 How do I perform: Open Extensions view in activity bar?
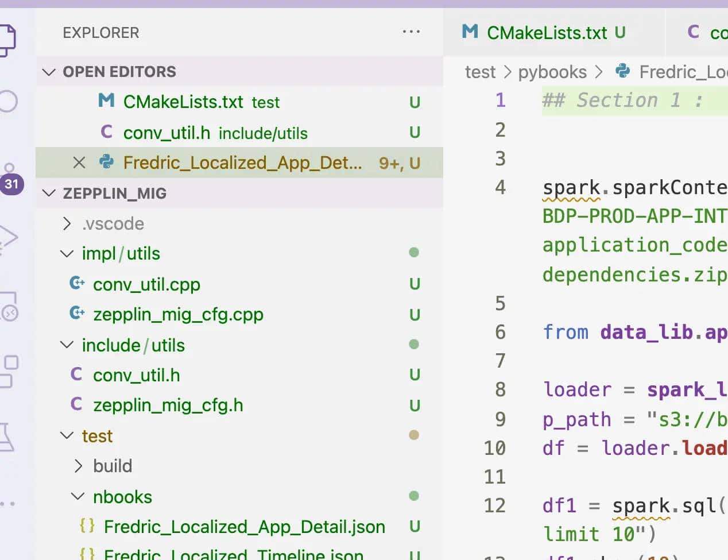pos(8,370)
